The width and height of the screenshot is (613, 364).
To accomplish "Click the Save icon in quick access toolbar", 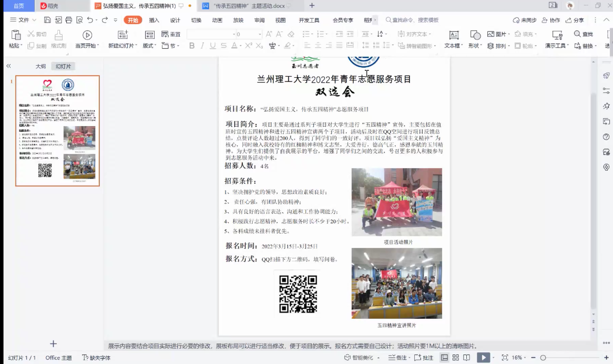I will [47, 20].
